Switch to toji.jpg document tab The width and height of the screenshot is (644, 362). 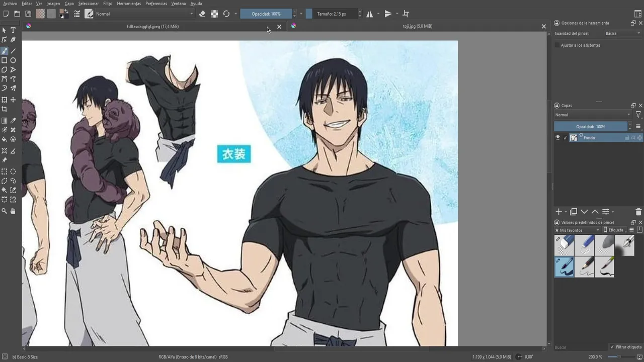418,26
